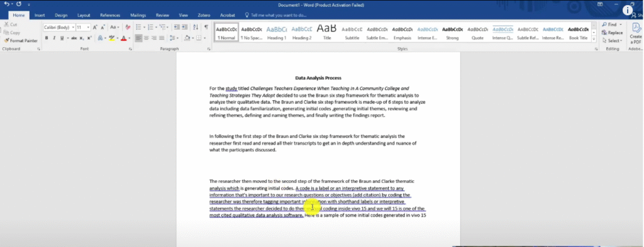This screenshot has width=644, height=247.
Task: Activate the Format Painter
Action: tap(21, 41)
